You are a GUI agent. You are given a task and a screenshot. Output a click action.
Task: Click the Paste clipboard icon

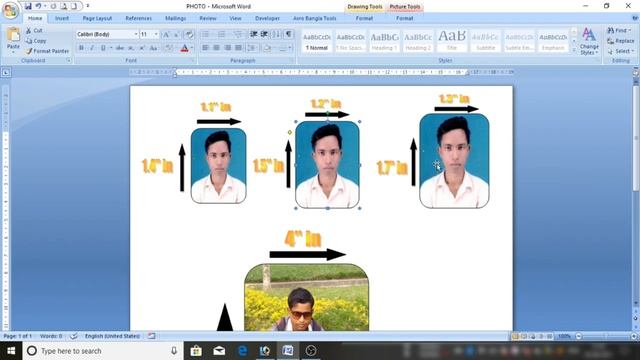(x=13, y=35)
